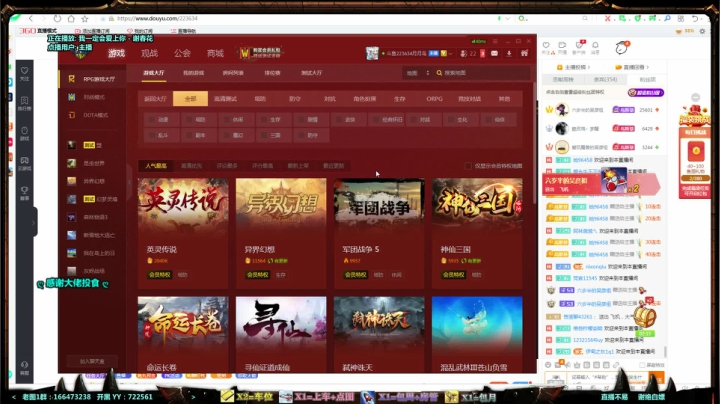Image resolution: width=720 pixels, height=404 pixels.
Task: Open the bell notifications icon above chat
Action: (595, 47)
